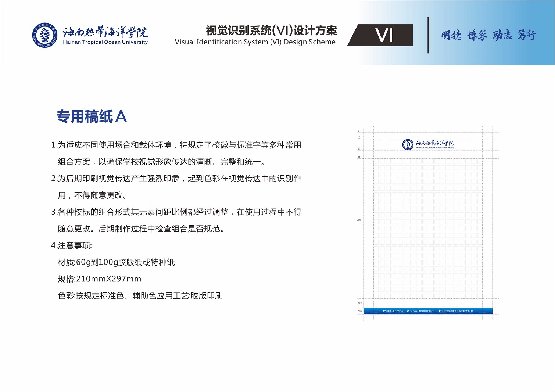Click the email address SJXZ@HNYOU.EDU.CN
Image resolution: width=555 pixels, height=392 pixels.
tap(422, 311)
